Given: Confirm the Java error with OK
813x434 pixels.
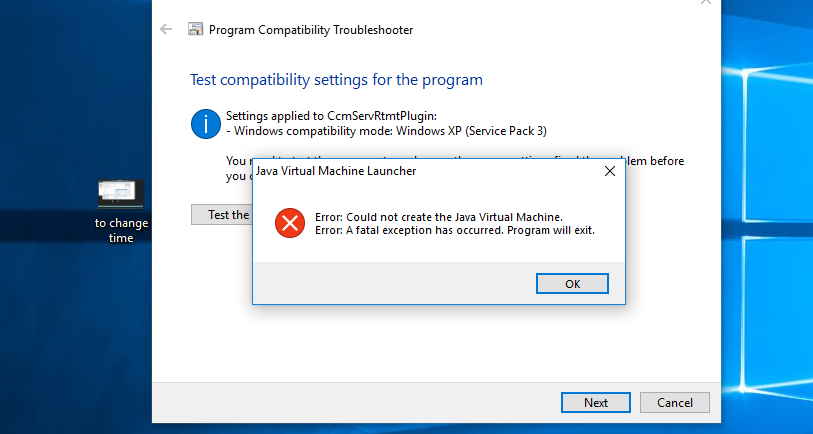Looking at the screenshot, I should 572,284.
